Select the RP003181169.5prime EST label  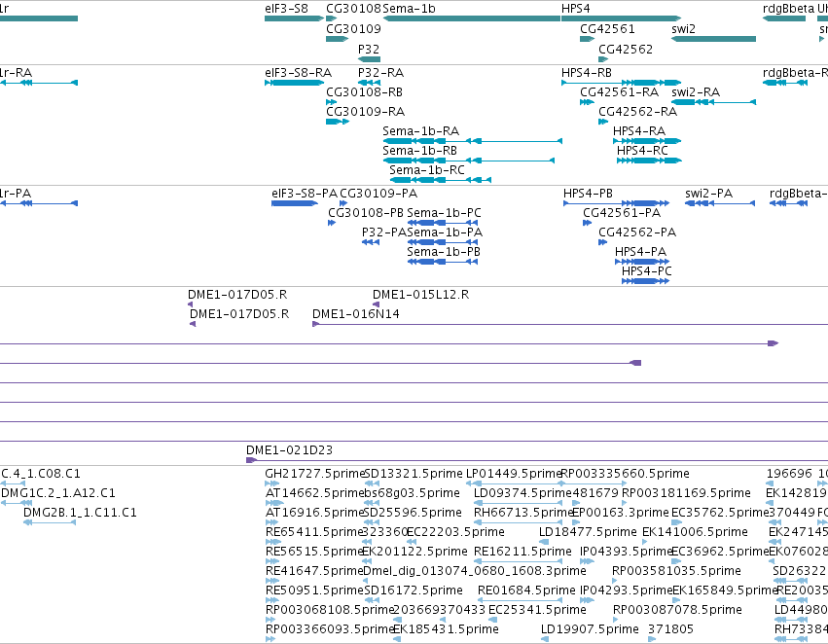tap(686, 493)
